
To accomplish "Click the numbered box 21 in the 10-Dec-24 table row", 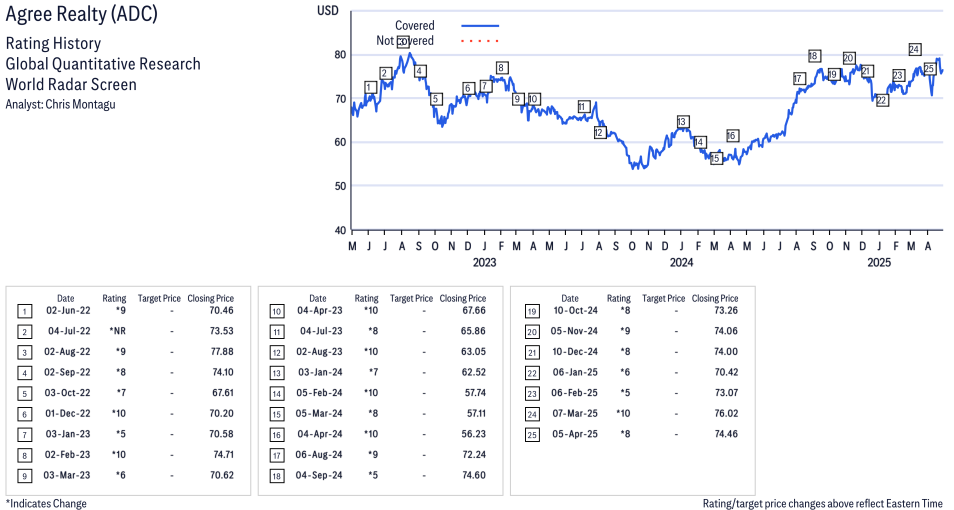I will click(532, 353).
